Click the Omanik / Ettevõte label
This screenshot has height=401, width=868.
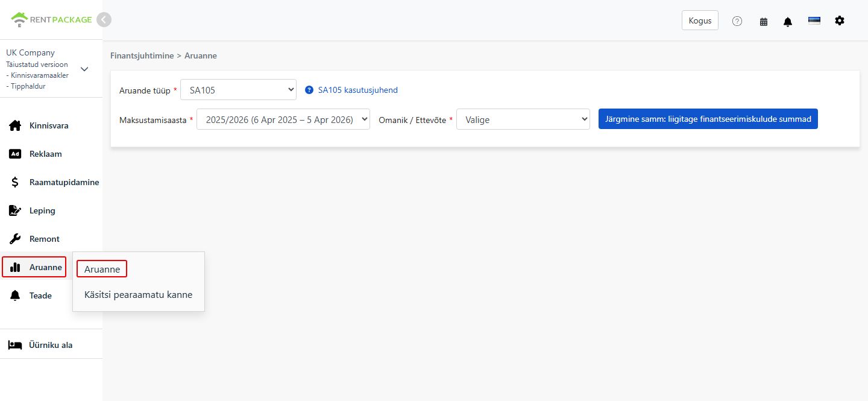(x=412, y=120)
